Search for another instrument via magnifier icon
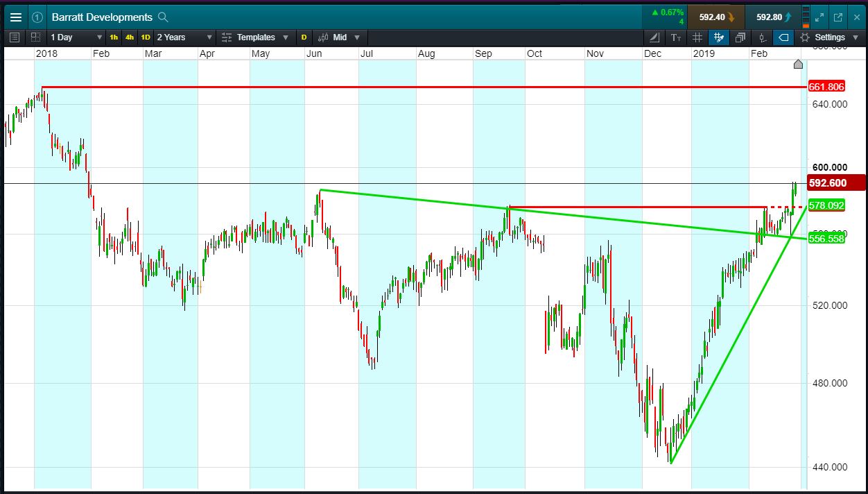This screenshot has height=494, width=868. coord(163,17)
